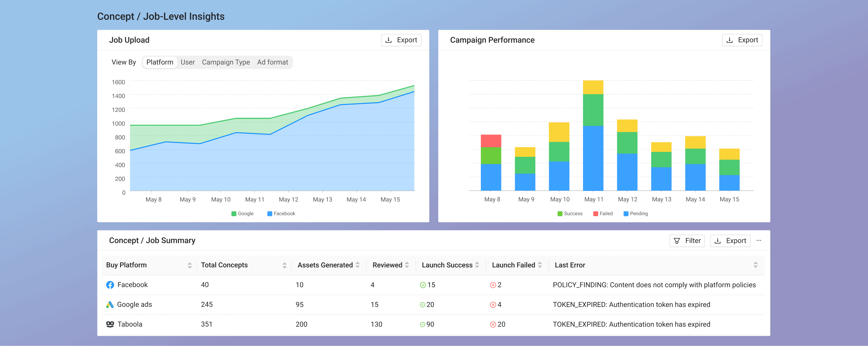
Task: Switch View By to Campaign Type
Action: 226,62
